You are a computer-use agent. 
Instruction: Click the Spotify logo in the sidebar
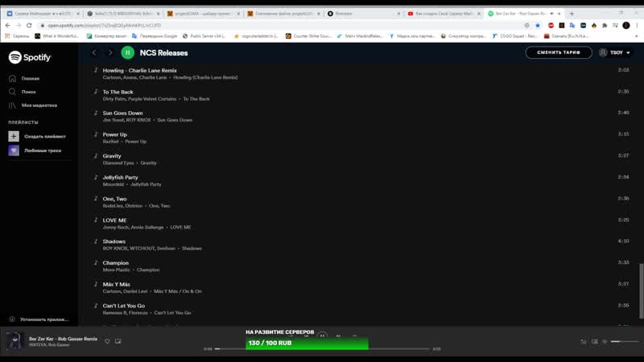[x=30, y=57]
